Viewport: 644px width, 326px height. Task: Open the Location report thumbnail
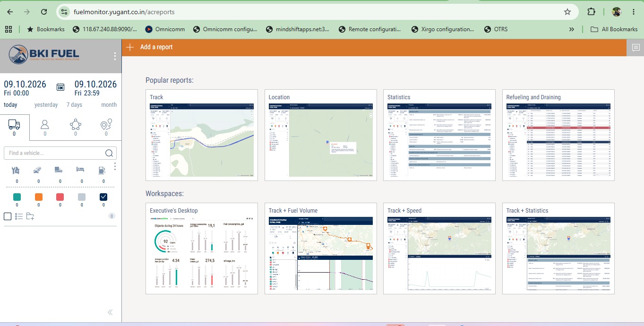(x=321, y=135)
